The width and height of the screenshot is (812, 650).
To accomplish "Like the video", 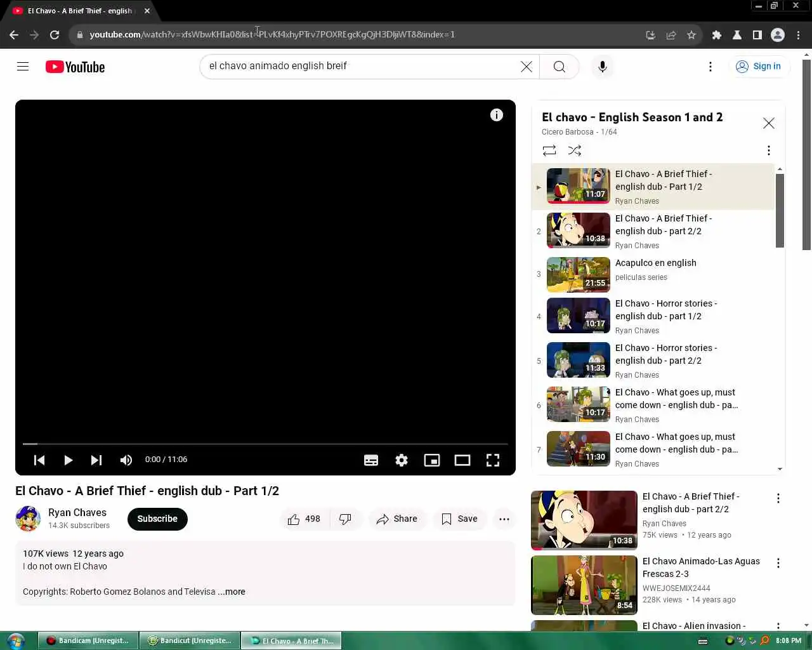I will [304, 519].
